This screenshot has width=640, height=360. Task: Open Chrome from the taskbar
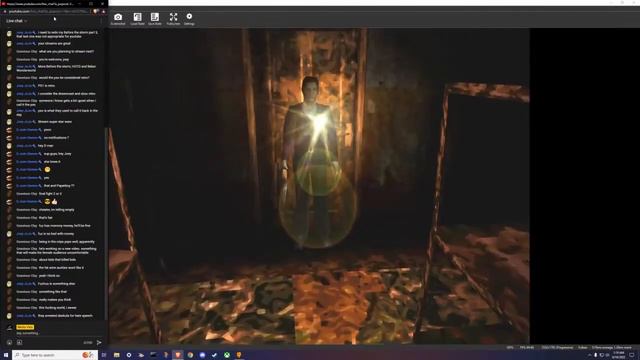[x=190, y=355]
